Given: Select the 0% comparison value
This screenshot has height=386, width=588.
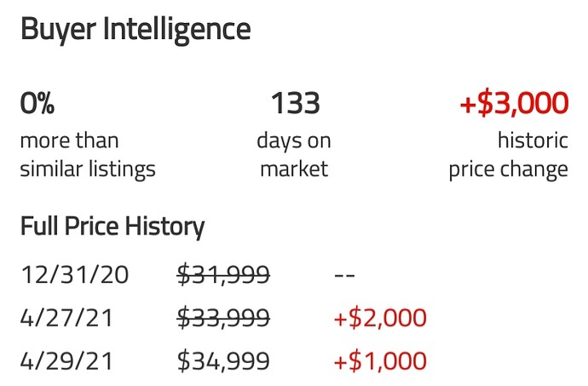Looking at the screenshot, I should coord(37,104).
